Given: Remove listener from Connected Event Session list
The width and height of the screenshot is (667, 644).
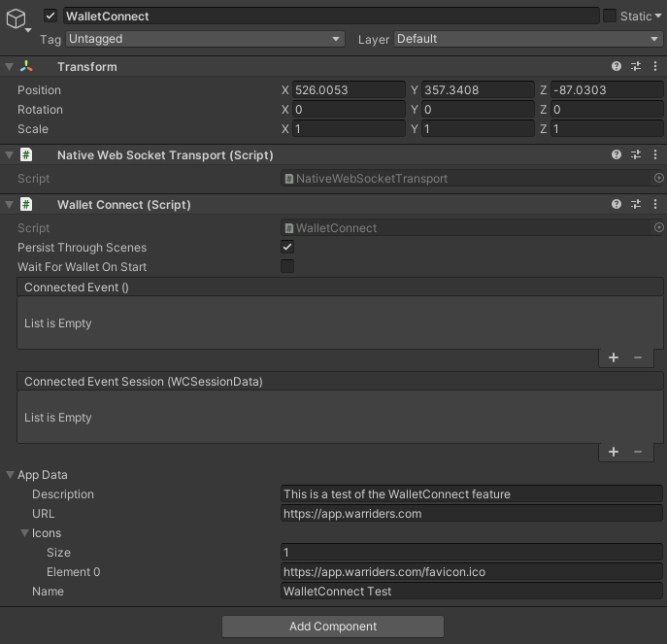Looking at the screenshot, I should click(x=637, y=452).
